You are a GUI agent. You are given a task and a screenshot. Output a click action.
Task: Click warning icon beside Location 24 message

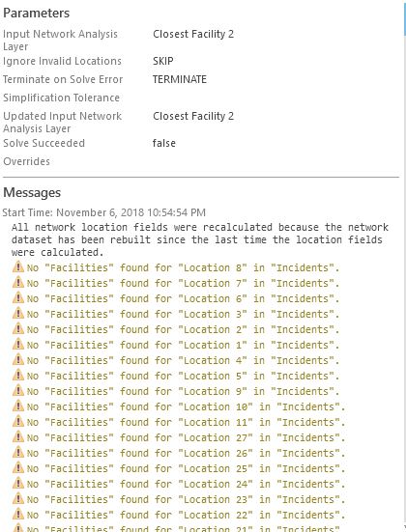pyautogui.click(x=18, y=483)
